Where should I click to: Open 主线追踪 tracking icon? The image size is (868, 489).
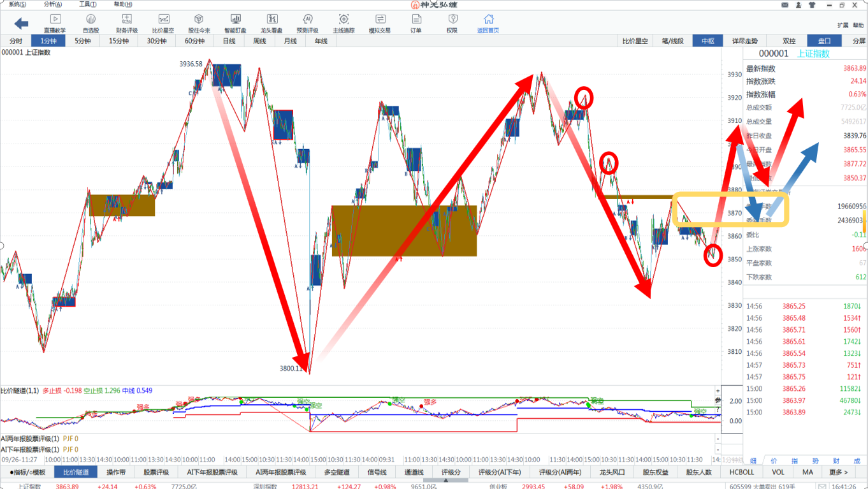(344, 23)
